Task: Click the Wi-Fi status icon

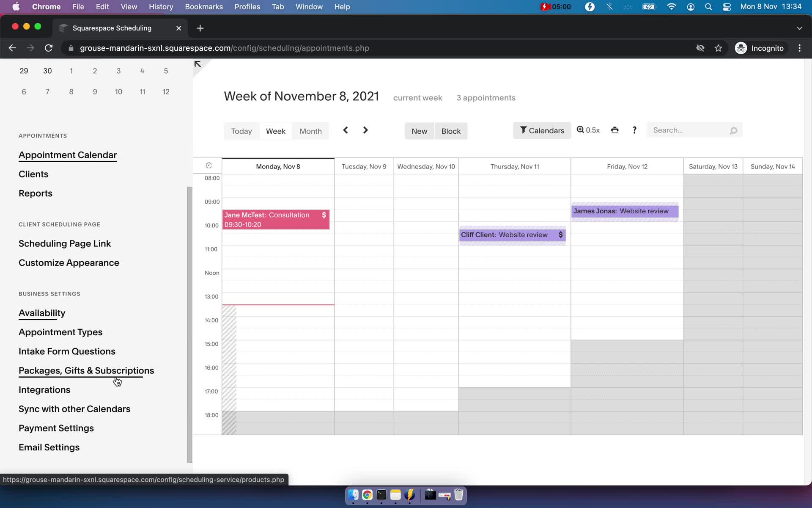Action: click(x=671, y=7)
